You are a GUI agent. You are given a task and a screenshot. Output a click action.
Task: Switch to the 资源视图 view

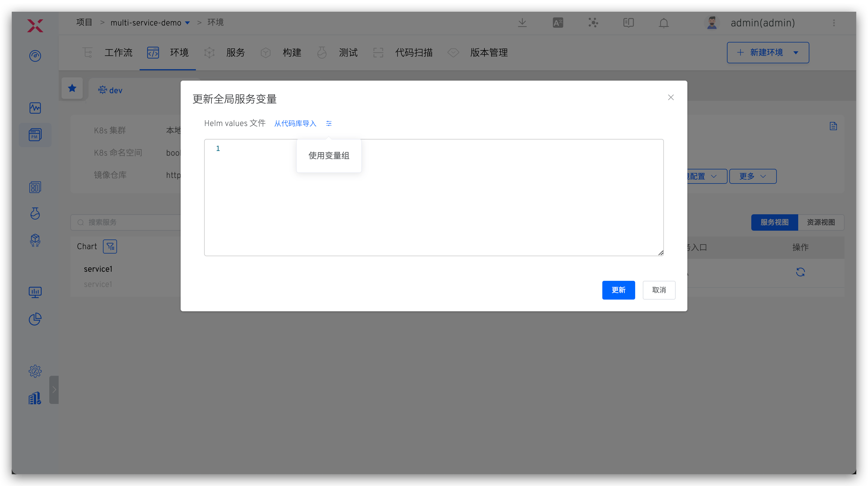tap(821, 222)
